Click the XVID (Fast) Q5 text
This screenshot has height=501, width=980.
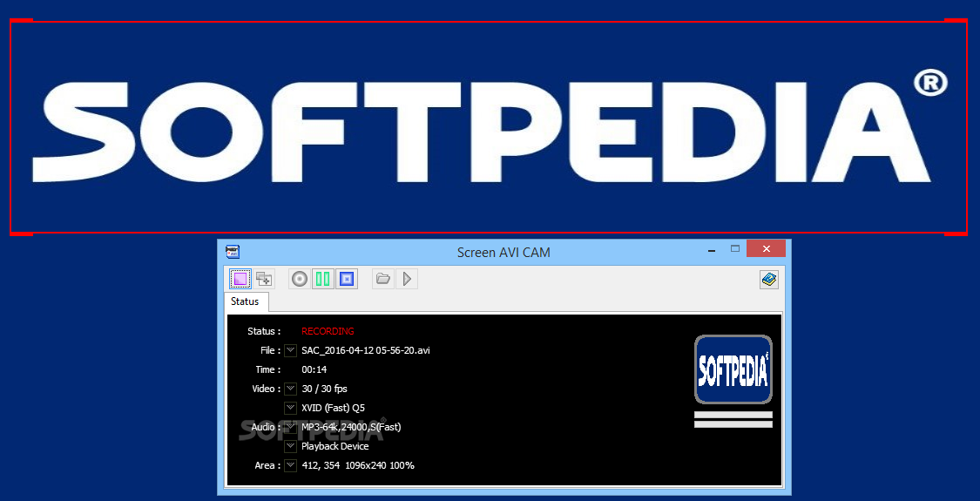click(x=333, y=409)
